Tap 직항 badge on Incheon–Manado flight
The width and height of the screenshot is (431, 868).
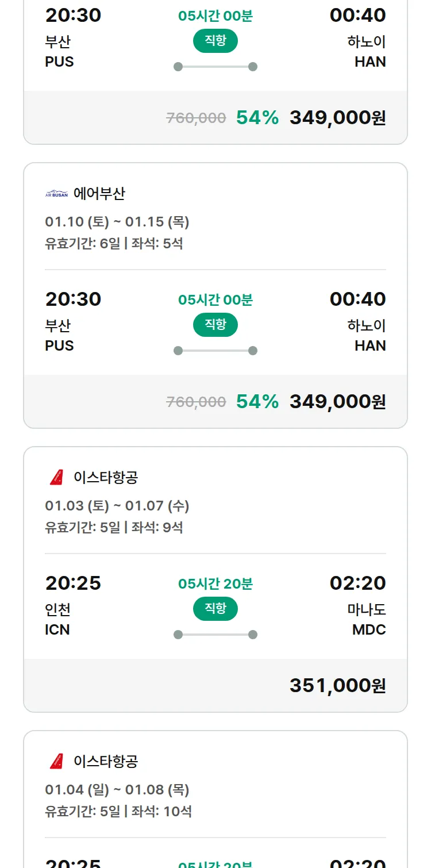coord(215,609)
